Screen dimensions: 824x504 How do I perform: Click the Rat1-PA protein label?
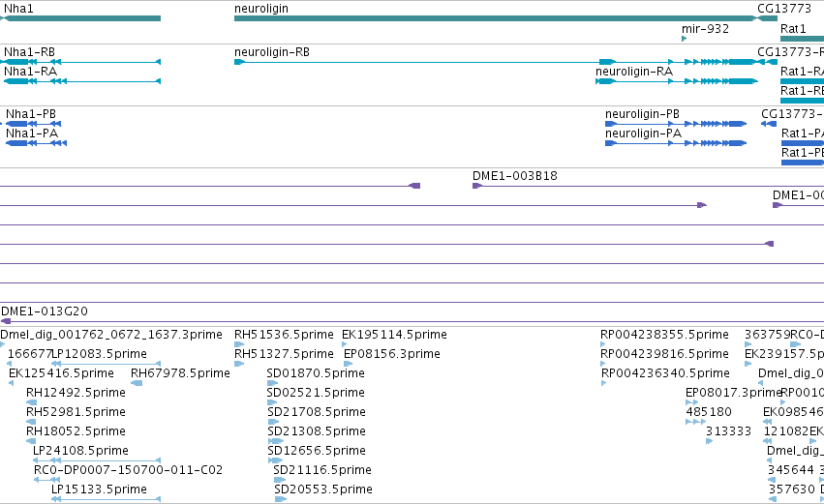tap(803, 133)
